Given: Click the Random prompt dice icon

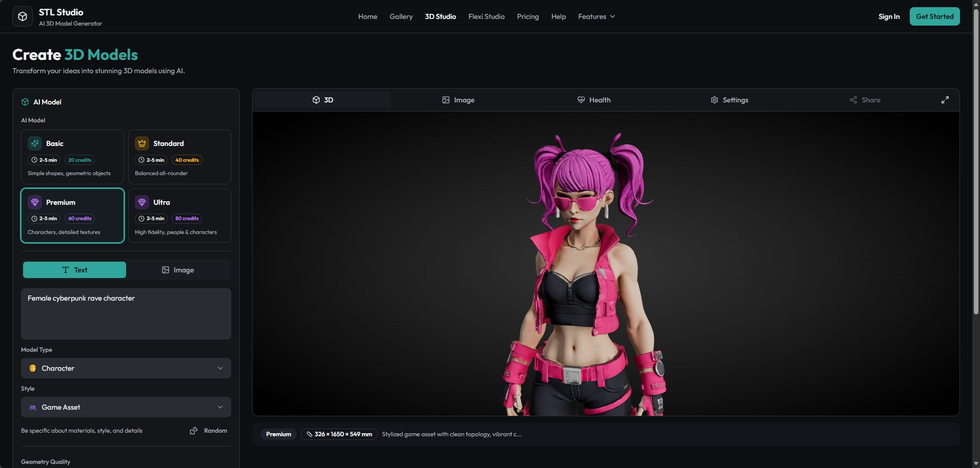Looking at the screenshot, I should click(194, 431).
